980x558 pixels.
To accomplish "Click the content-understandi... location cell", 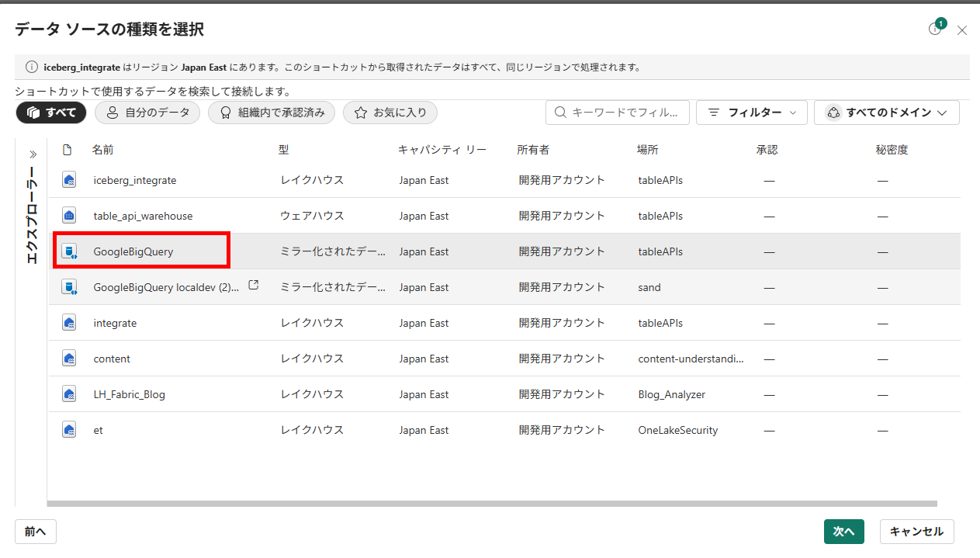I will [x=691, y=359].
